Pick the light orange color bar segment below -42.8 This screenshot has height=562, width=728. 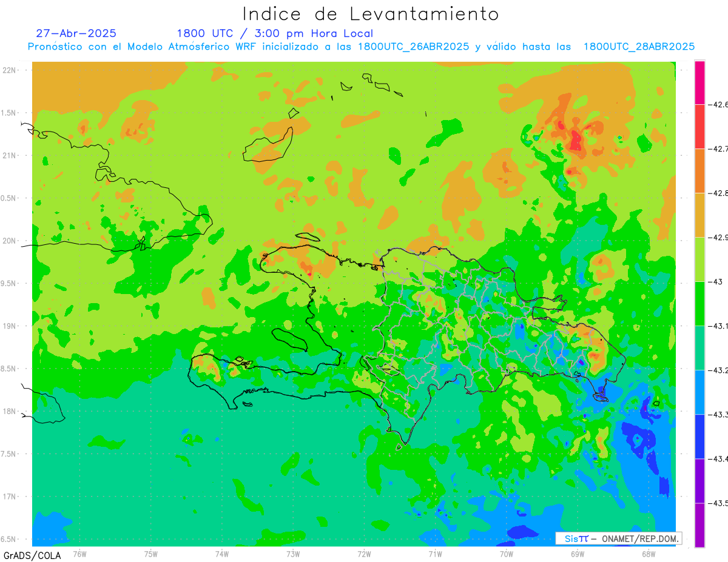(699, 215)
